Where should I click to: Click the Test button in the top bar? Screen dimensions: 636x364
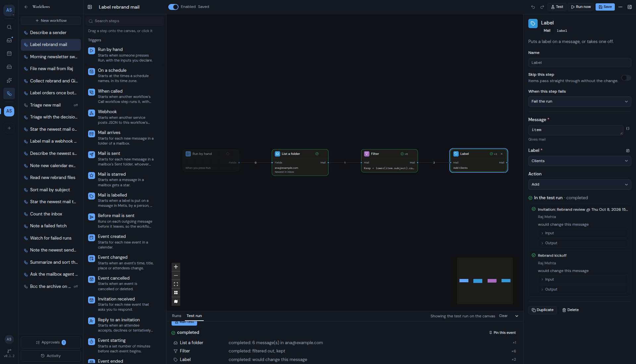557,7
